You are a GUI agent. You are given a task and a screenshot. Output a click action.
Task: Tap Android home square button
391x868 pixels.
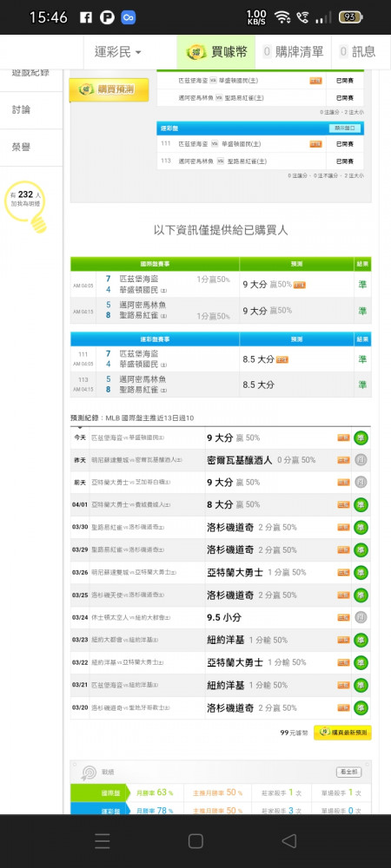pos(195,841)
